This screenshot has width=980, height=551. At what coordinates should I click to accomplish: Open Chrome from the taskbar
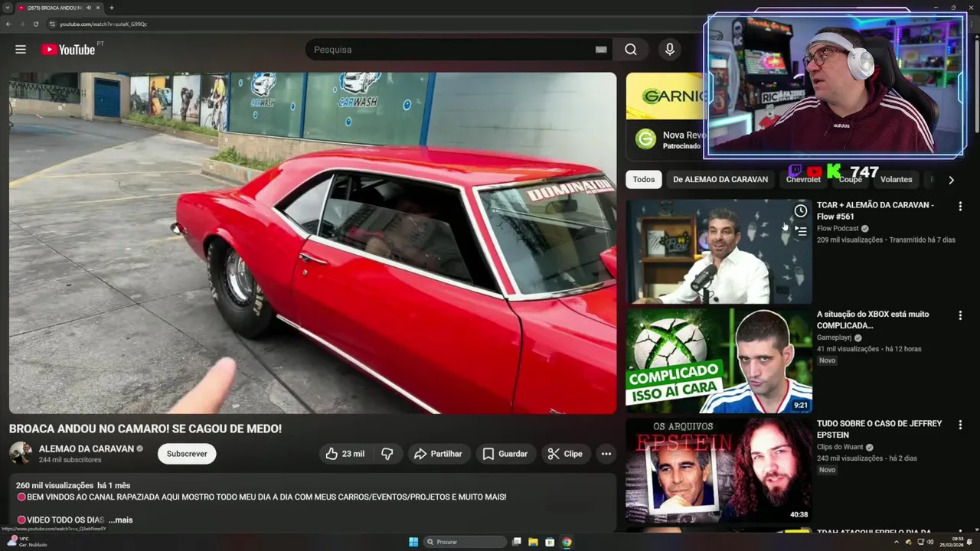coord(567,542)
